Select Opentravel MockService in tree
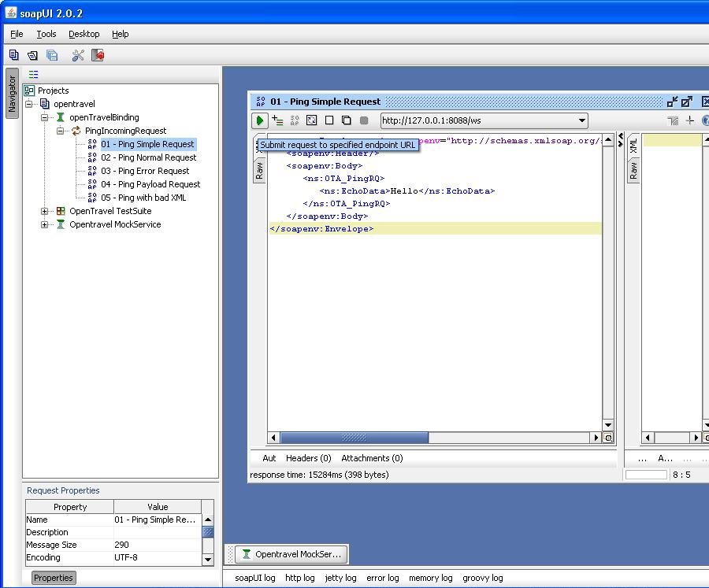The height and width of the screenshot is (588, 709). [115, 224]
